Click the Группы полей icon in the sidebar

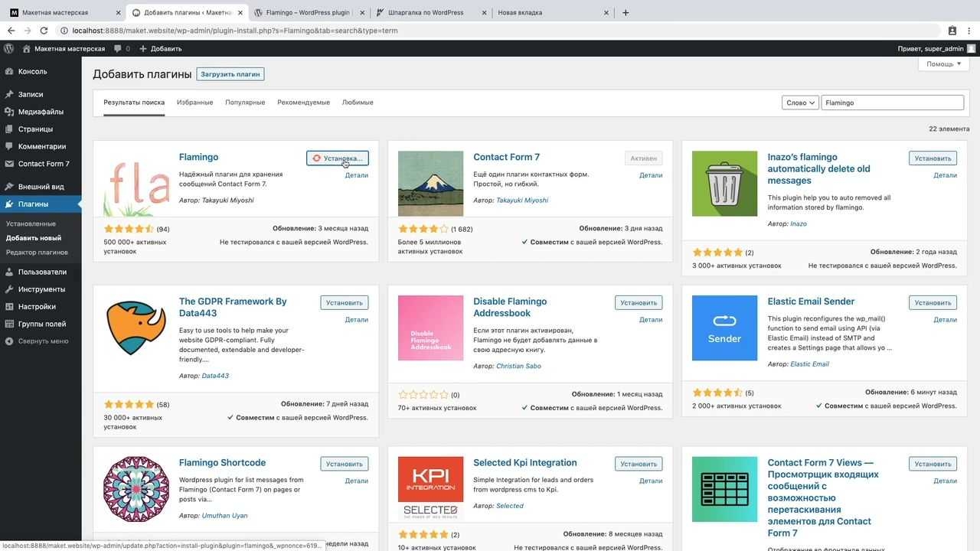pos(9,324)
